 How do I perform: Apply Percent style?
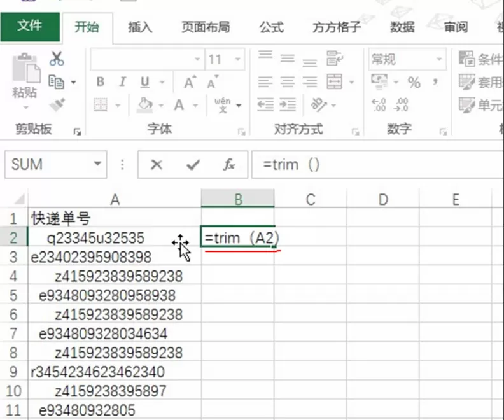414,82
